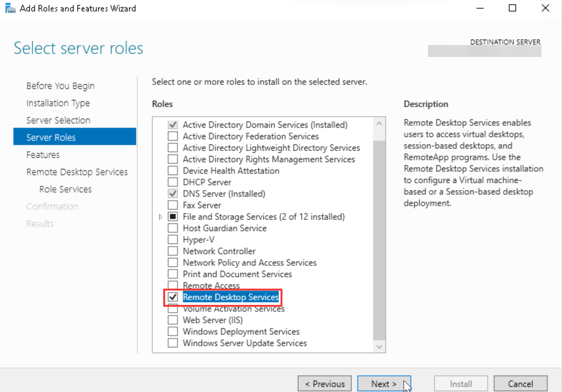This screenshot has width=562, height=392.
Task: Check the DHCP Server role
Action: 173,182
